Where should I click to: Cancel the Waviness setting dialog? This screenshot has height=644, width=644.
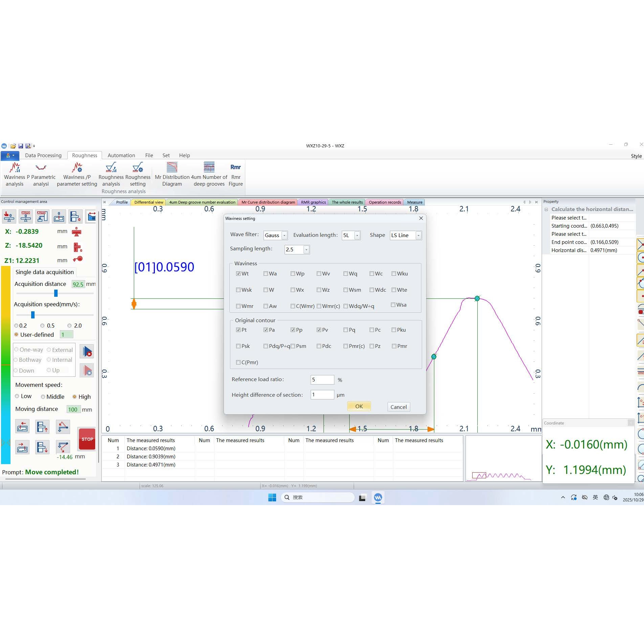[398, 407]
